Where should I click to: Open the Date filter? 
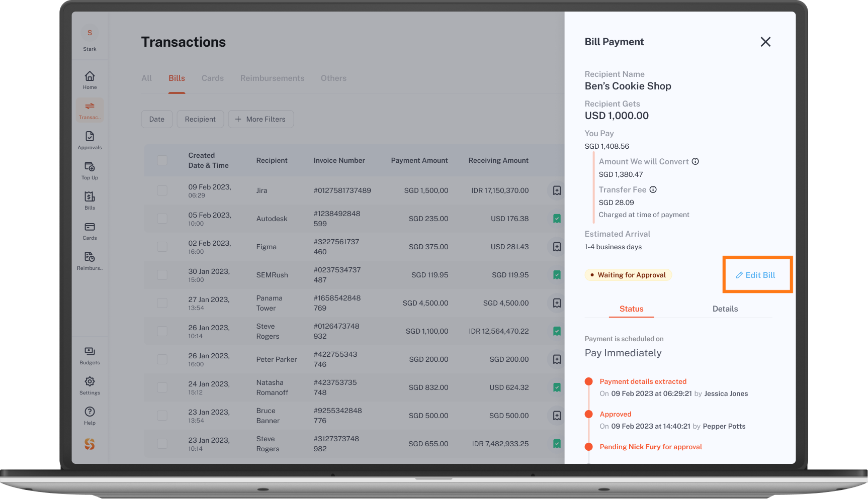[157, 119]
